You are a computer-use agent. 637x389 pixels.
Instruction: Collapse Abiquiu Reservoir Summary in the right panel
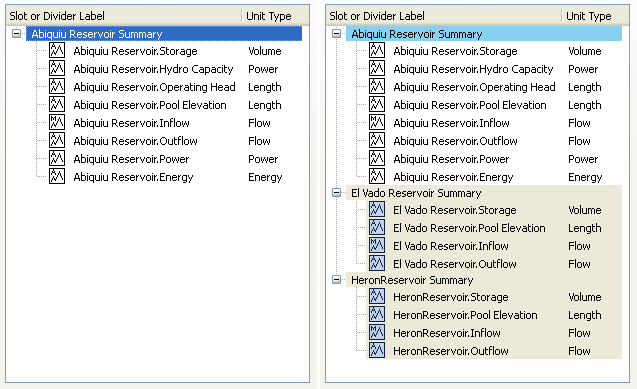(x=336, y=33)
